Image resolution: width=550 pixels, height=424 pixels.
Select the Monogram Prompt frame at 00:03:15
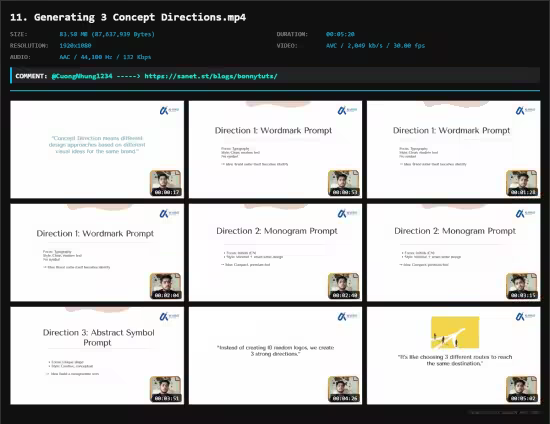454,253
